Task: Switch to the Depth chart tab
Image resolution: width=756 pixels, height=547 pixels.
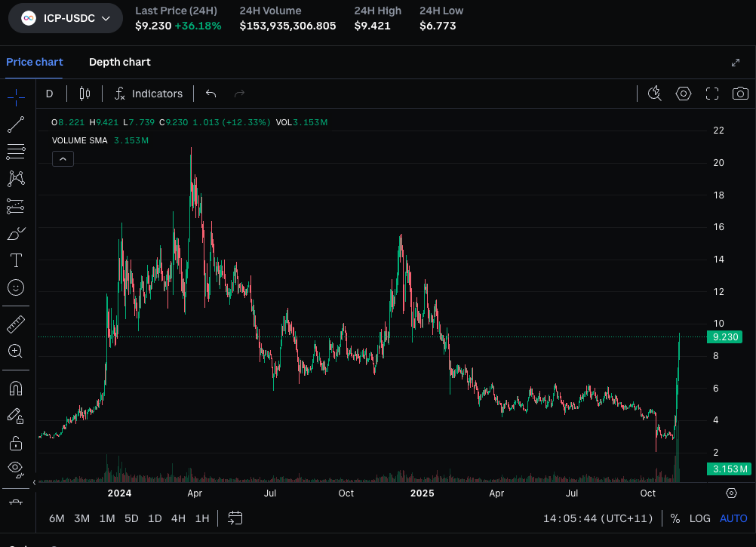Action: tap(119, 62)
